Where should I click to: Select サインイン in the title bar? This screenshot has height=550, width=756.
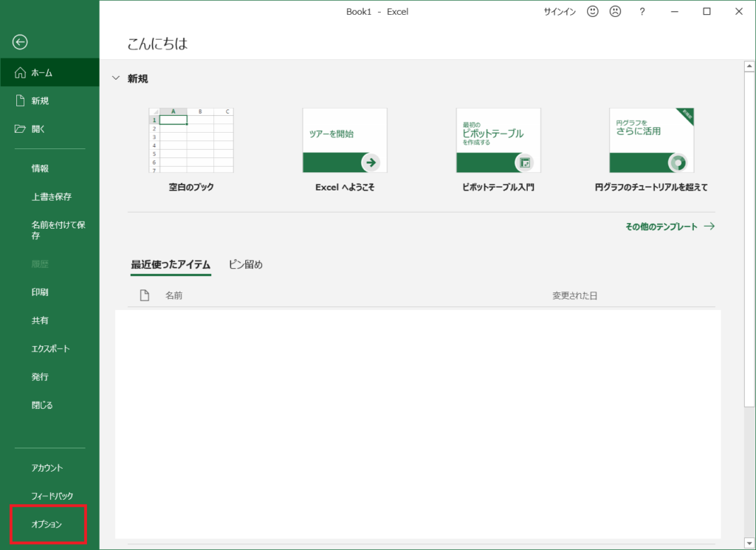click(560, 12)
